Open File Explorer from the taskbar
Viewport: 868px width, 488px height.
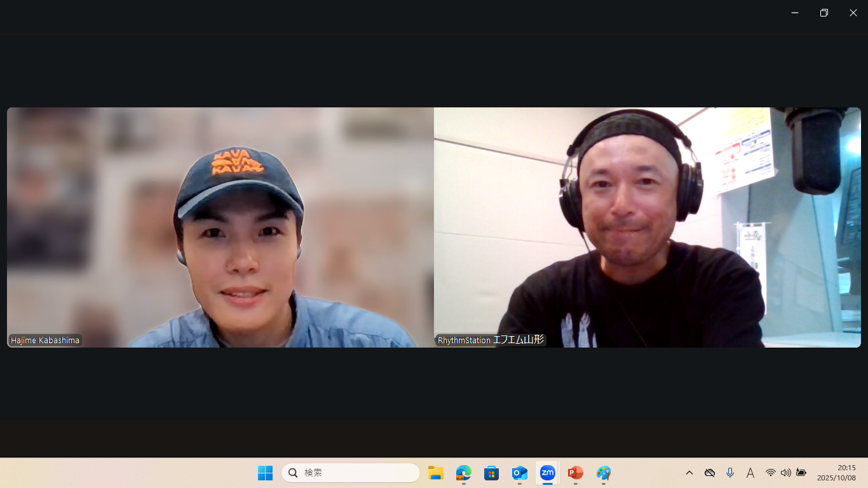click(435, 473)
